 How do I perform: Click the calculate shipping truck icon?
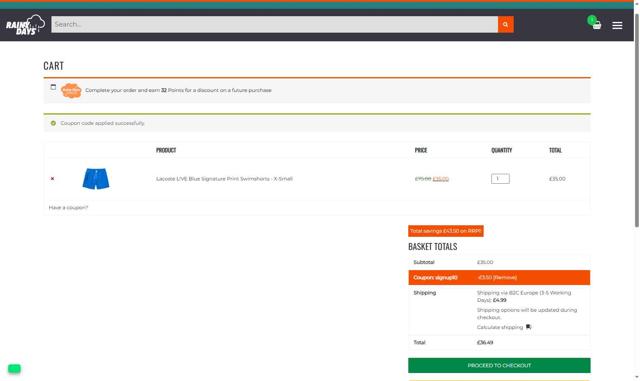[528, 327]
